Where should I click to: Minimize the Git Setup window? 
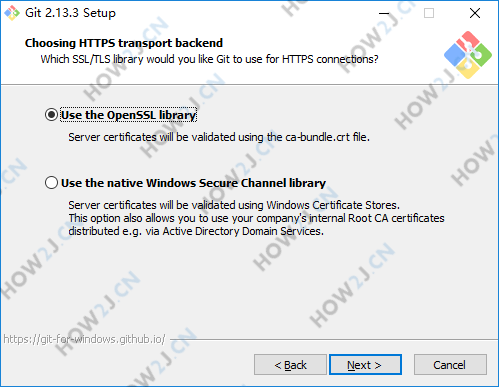tap(384, 13)
